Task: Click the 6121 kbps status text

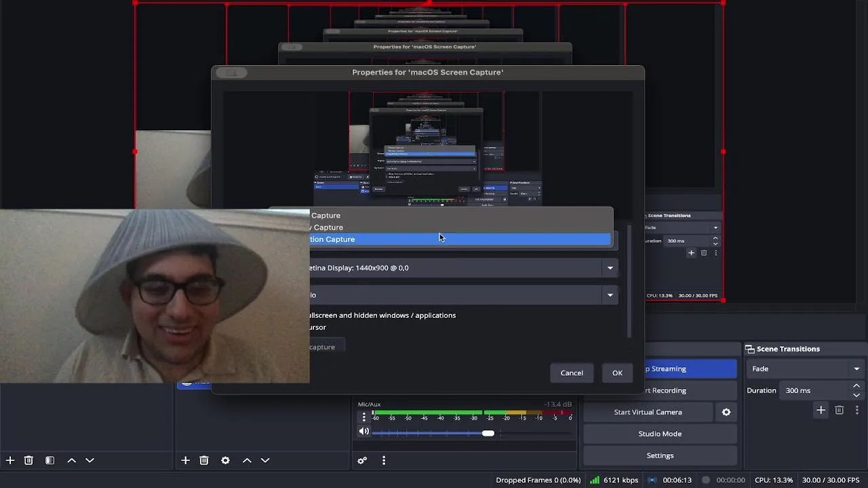Action: (620, 480)
